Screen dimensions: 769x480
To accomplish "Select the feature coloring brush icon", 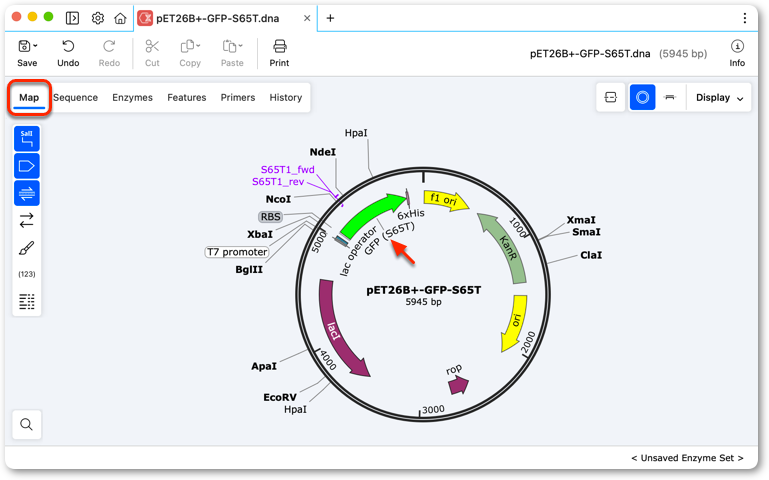I will coord(27,248).
